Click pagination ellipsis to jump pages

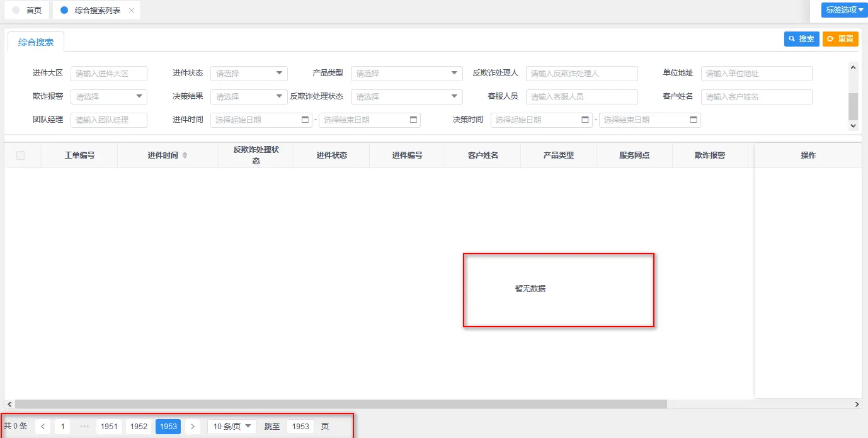[84, 427]
